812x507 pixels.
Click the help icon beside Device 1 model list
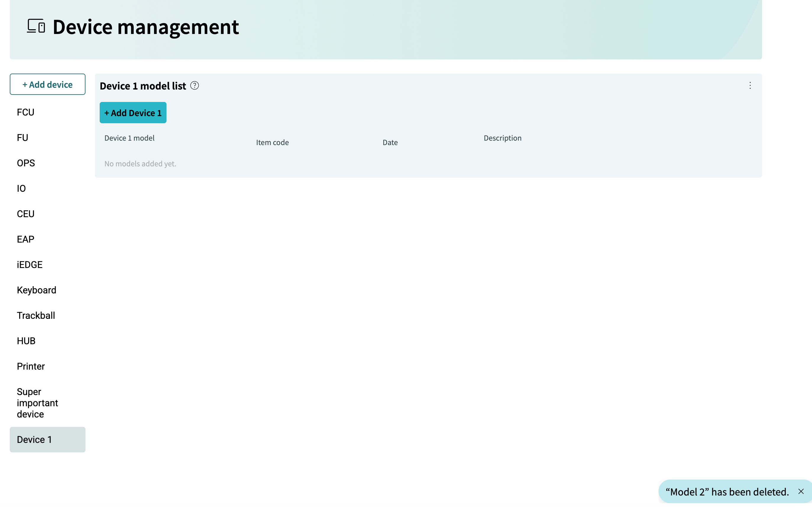point(195,85)
